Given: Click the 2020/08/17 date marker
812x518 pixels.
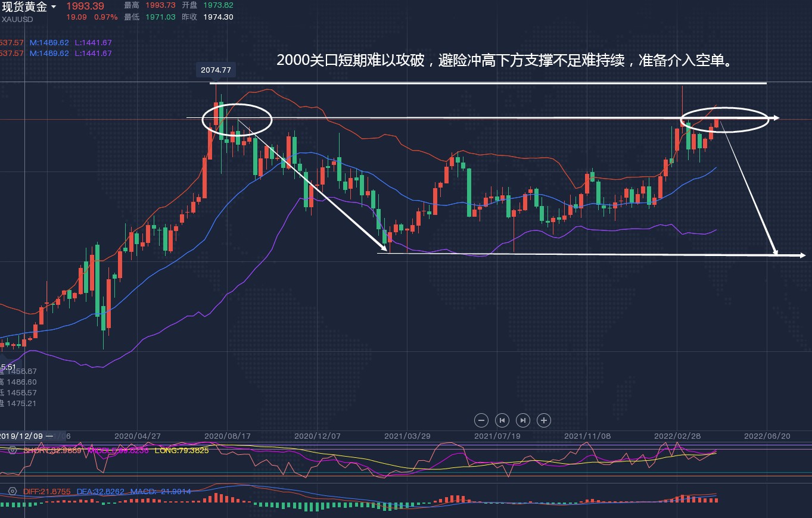Looking at the screenshot, I should 228,436.
